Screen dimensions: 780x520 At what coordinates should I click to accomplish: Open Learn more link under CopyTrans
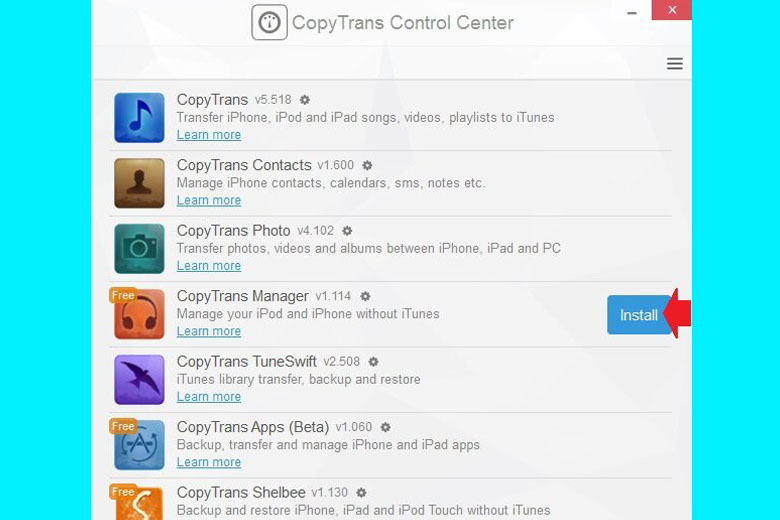(209, 135)
